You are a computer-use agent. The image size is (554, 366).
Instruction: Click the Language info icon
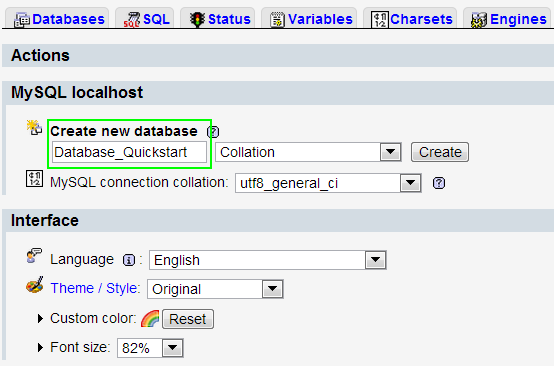tap(129, 260)
